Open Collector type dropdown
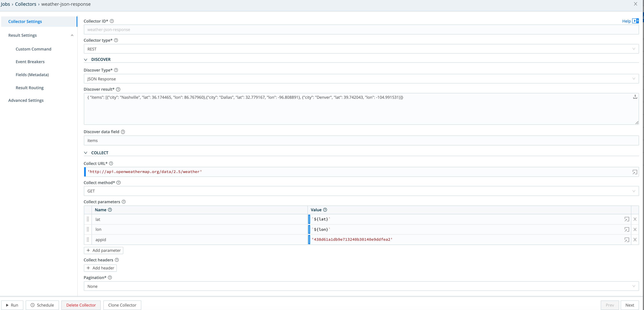This screenshot has height=310, width=644. coord(361,49)
